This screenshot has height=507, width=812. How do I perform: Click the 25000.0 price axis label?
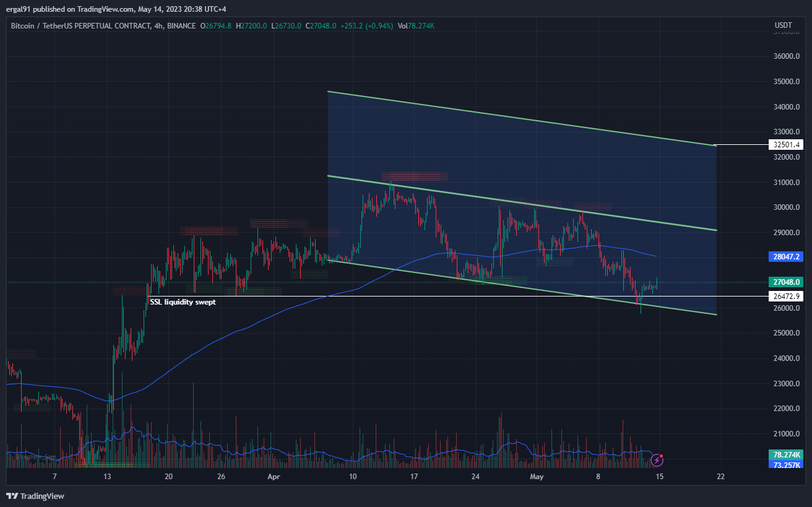(785, 333)
